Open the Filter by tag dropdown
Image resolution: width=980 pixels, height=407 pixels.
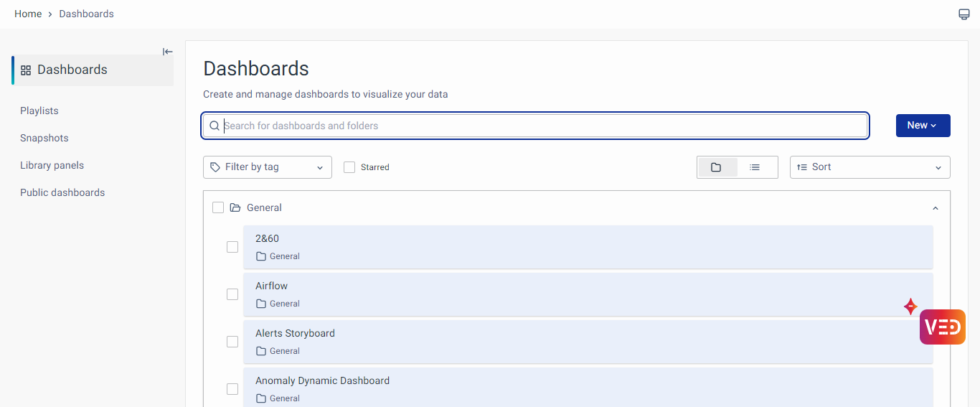click(x=267, y=167)
